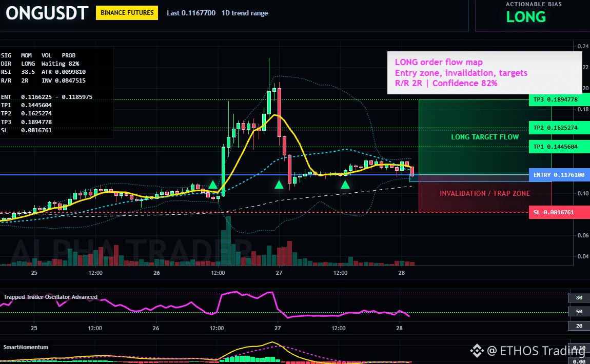Screen dimensions: 590x364
Task: Click the SmartMomentum indicator title
Action: [x=26, y=347]
